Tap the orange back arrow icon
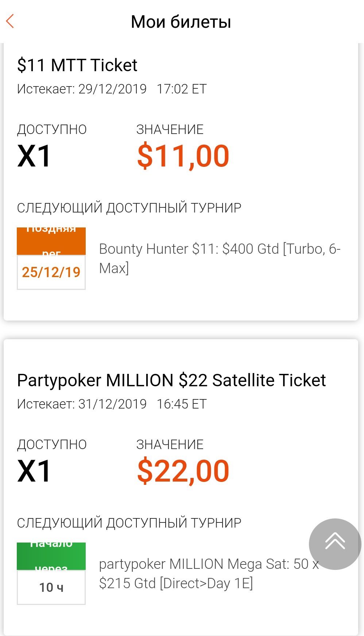The height and width of the screenshot is (636, 364). coord(10,21)
